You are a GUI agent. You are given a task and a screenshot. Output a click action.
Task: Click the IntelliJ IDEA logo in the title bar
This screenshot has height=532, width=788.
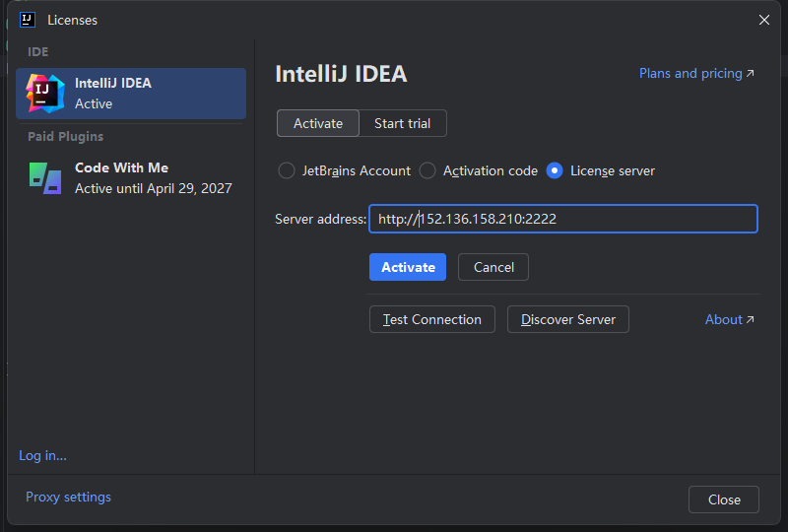[x=28, y=20]
